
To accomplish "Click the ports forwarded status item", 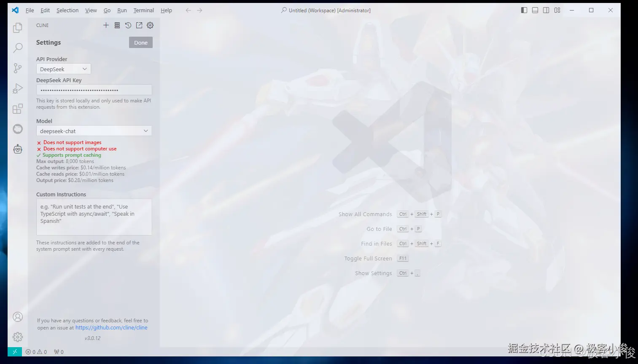I will coord(59,352).
